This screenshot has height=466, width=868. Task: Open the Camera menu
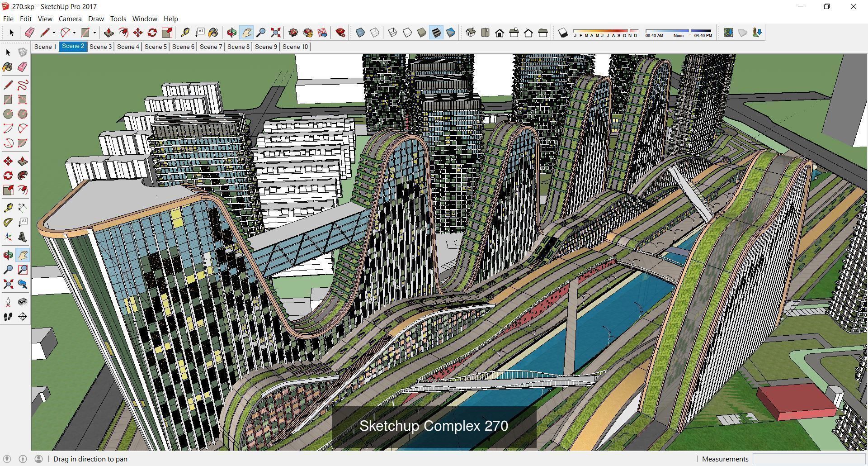(70, 19)
